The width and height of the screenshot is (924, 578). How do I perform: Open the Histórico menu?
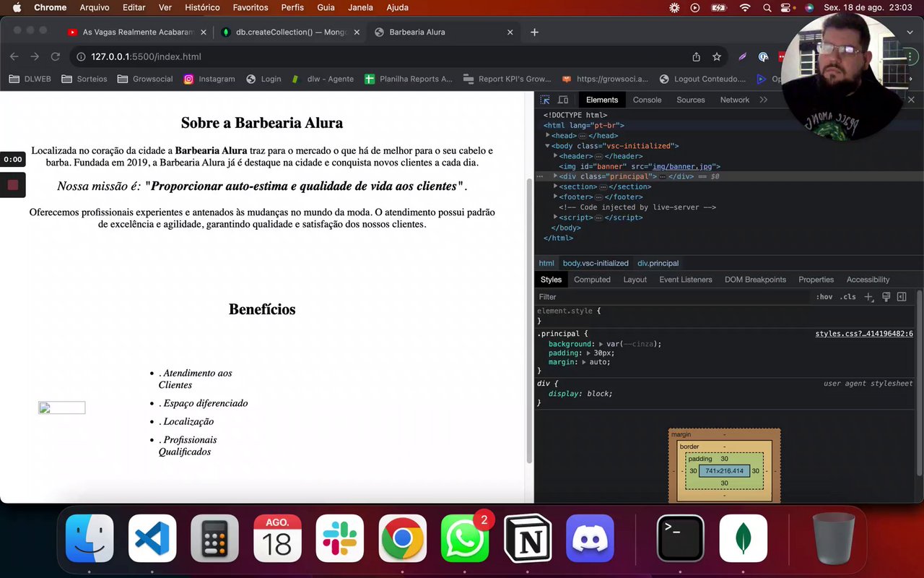pos(202,8)
